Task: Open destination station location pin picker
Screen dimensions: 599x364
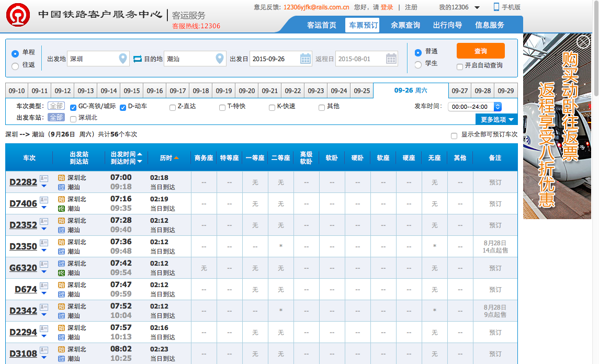Action: coord(220,59)
